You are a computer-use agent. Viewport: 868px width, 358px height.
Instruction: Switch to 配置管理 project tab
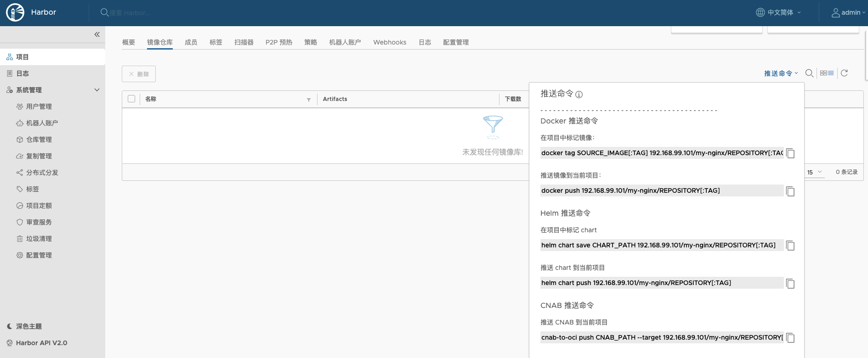[x=456, y=42]
